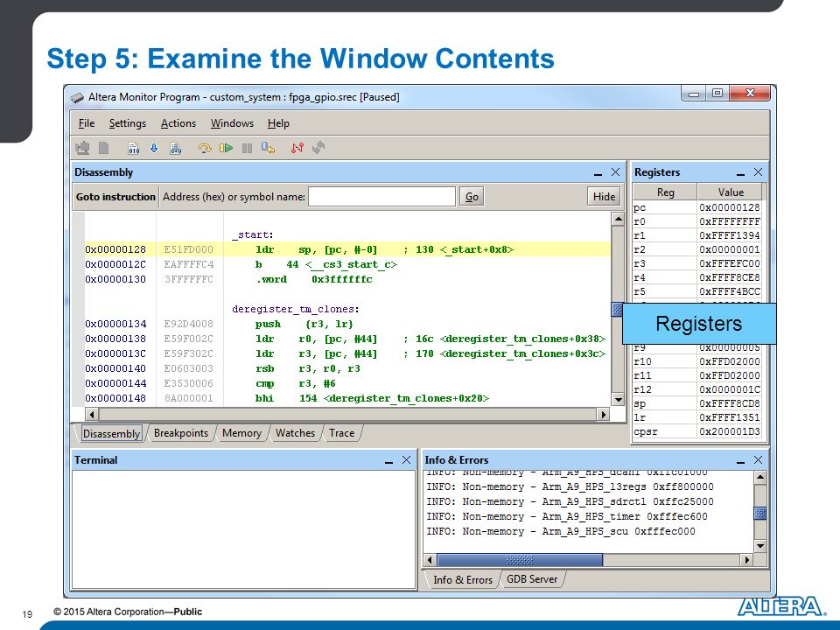Click the Continue green play icon

point(226,148)
